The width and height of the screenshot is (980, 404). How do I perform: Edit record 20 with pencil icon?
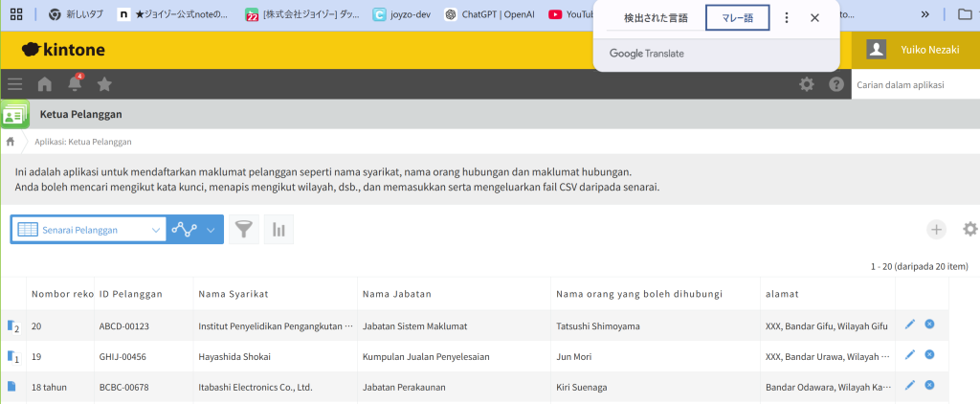click(910, 325)
